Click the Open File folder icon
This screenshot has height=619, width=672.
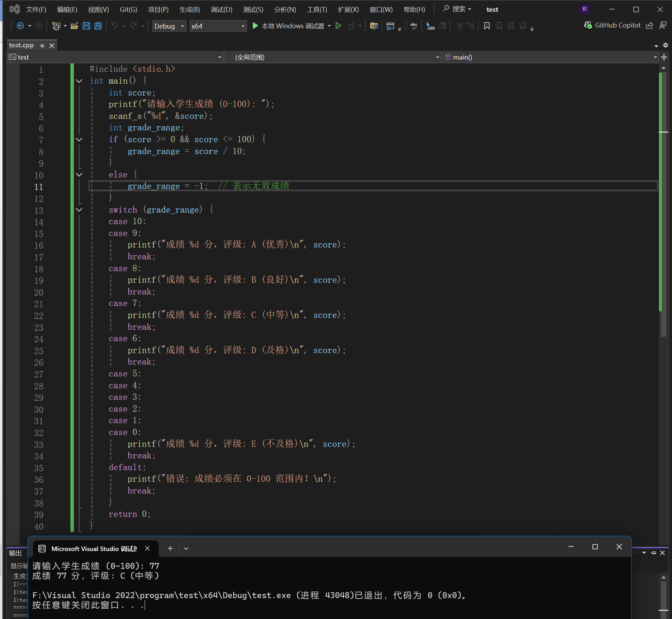coord(74,26)
